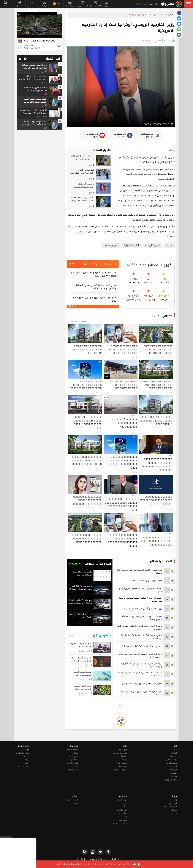Screen dimensions: 193x868
Task: Go to أخبار breadcrumb
Action: tap(156, 14)
